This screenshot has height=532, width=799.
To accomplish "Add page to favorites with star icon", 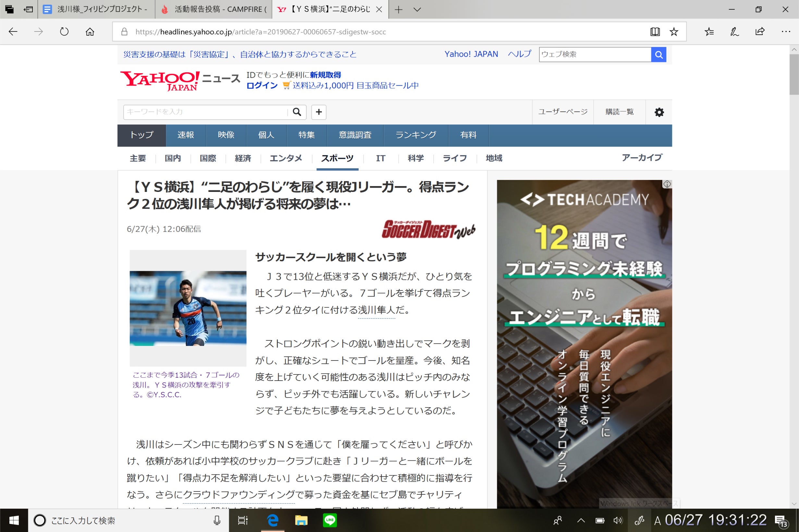I will 674,32.
